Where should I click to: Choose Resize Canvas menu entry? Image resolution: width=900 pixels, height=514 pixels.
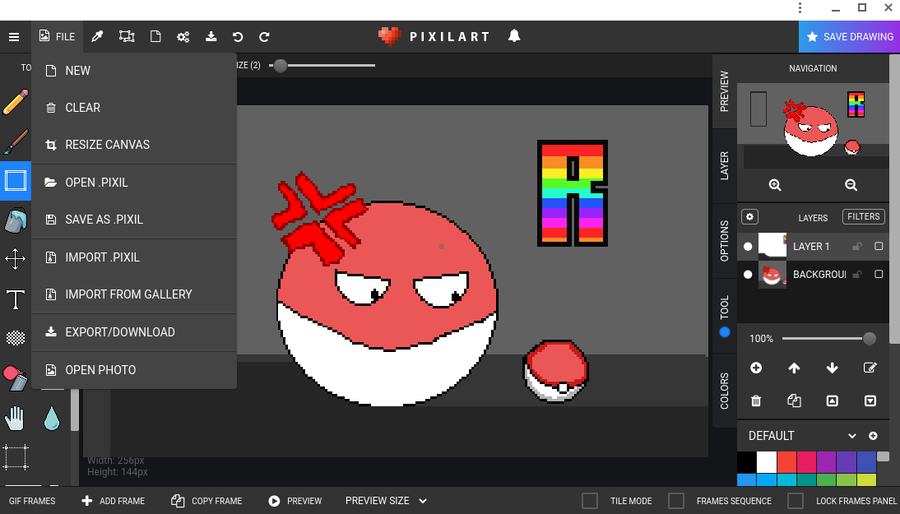tap(134, 145)
